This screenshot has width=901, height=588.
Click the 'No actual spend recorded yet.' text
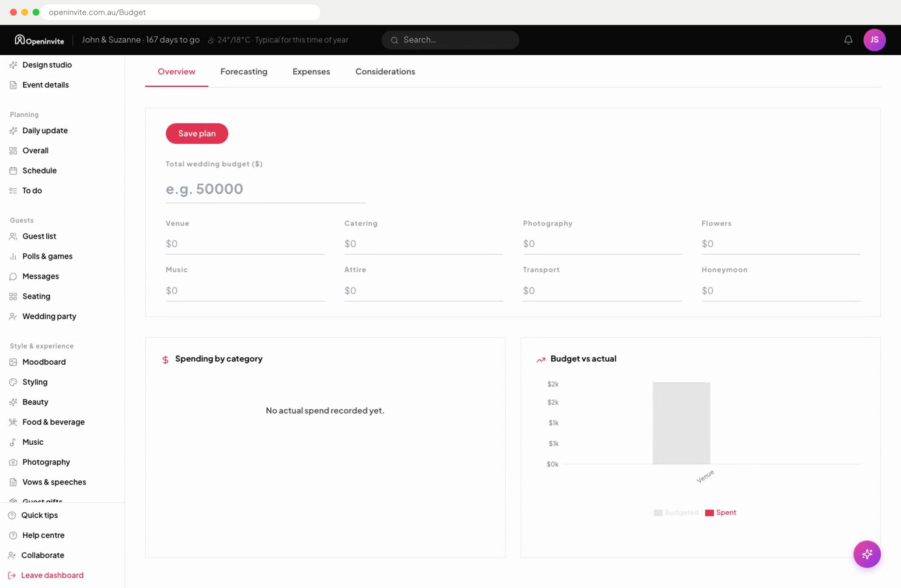pos(325,411)
